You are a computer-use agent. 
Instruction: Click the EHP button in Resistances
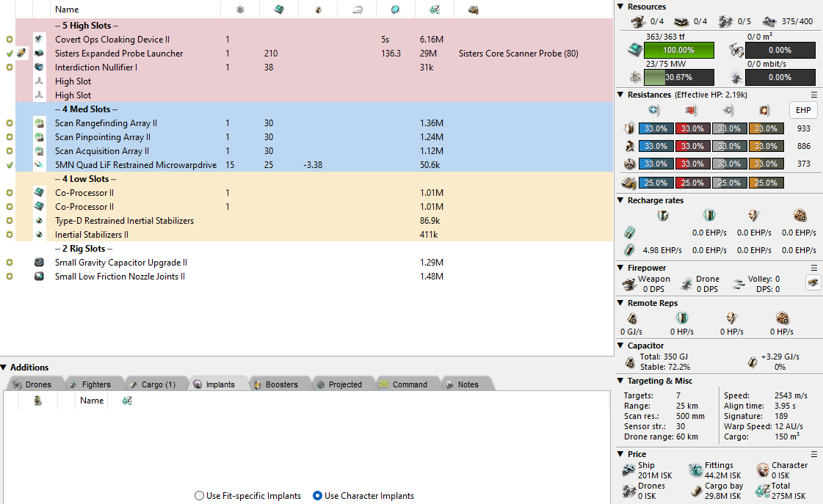coord(803,110)
